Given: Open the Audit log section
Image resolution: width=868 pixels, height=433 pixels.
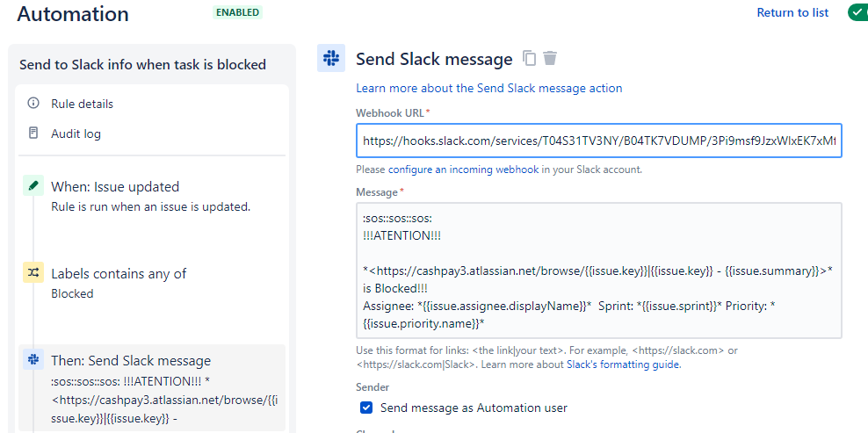Looking at the screenshot, I should [76, 134].
